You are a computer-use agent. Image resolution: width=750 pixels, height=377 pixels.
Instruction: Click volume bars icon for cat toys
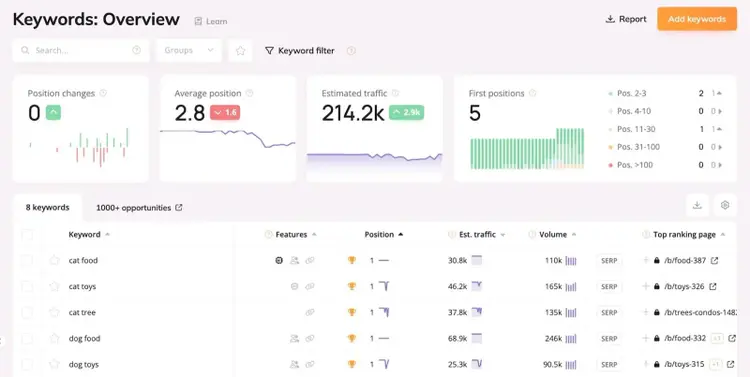point(571,287)
